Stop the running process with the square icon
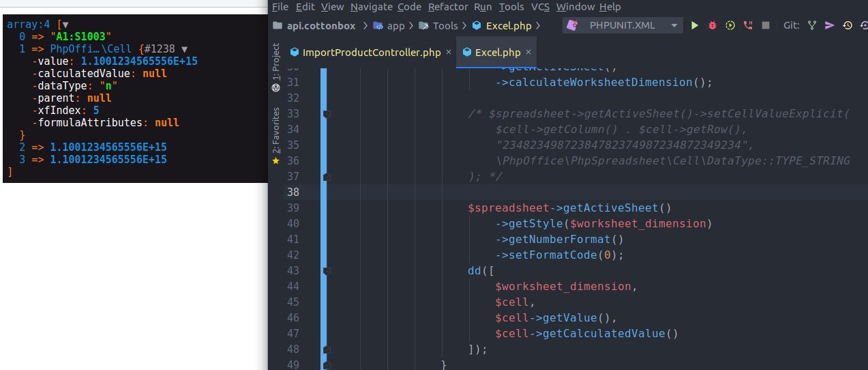The height and width of the screenshot is (370, 868). 766,25
